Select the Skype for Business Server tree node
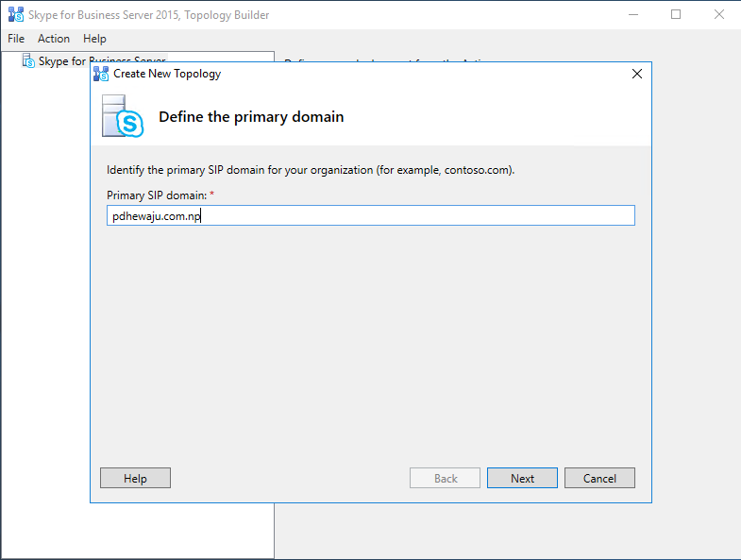741x560 pixels. [x=102, y=61]
